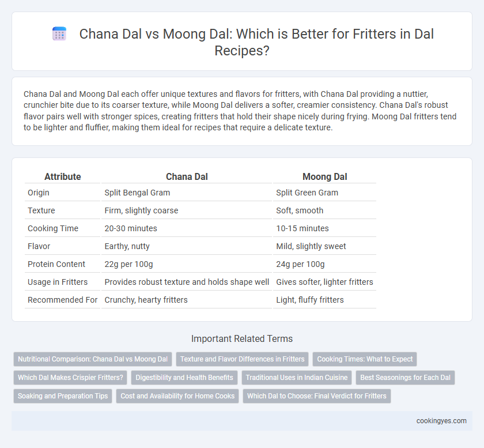Click the Important Related Terms heading
This screenshot has height=448, width=484.
[x=242, y=338]
